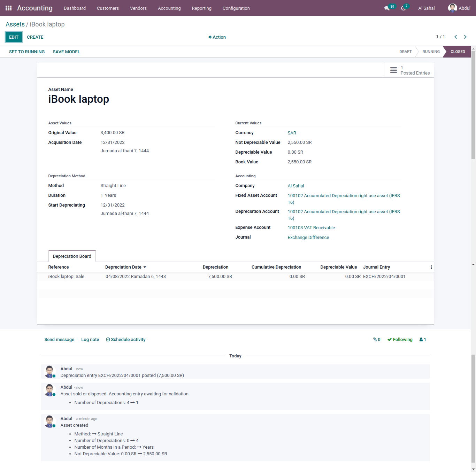This screenshot has width=476, height=472.
Task: Sort by the Cumulative Depreciation column header
Action: coord(276,267)
